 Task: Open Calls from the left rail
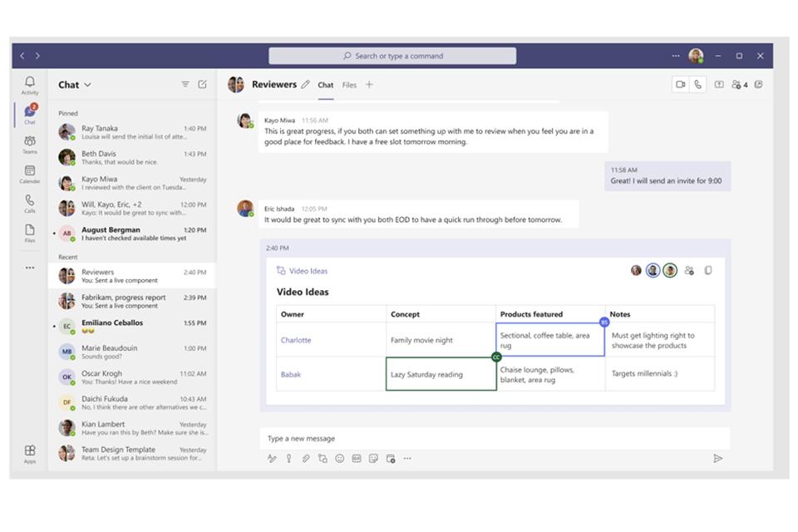(x=30, y=203)
